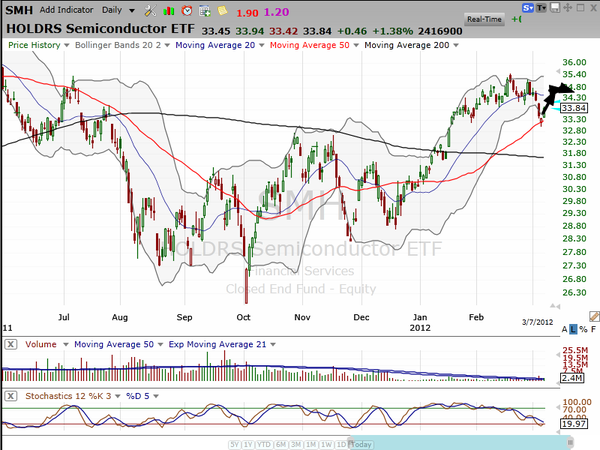Viewport: 600px width, 450px height.
Task: Click the 2416900 volume figure
Action: 440,31
